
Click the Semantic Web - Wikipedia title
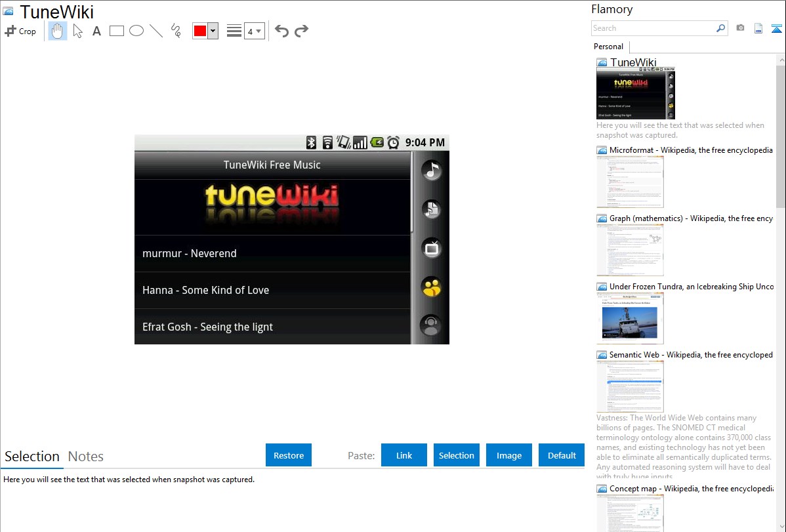pyautogui.click(x=691, y=354)
